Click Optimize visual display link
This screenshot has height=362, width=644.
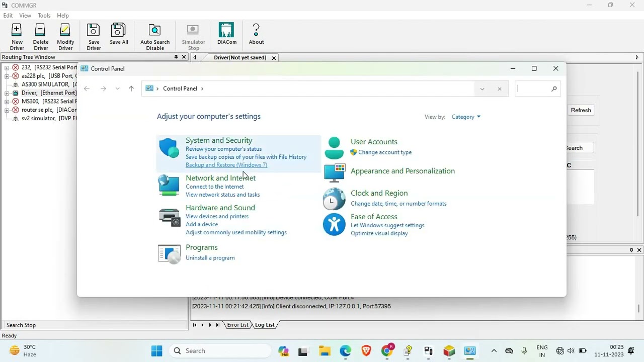379,233
